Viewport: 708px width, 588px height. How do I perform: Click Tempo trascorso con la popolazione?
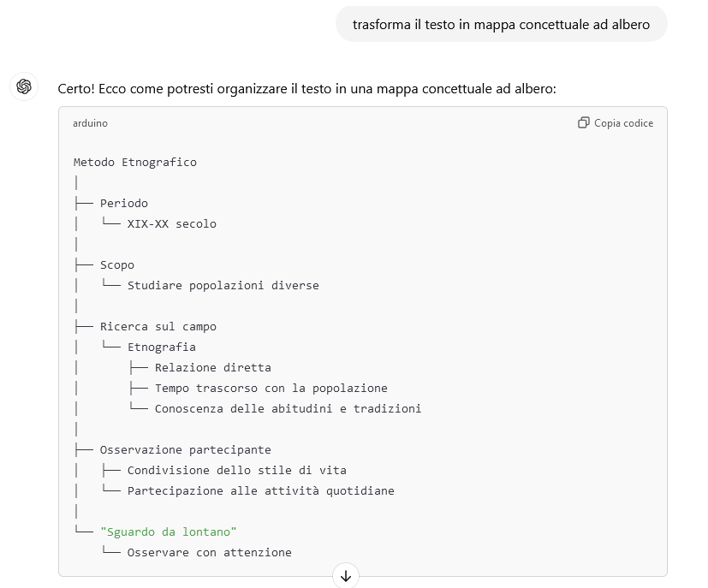271,388
